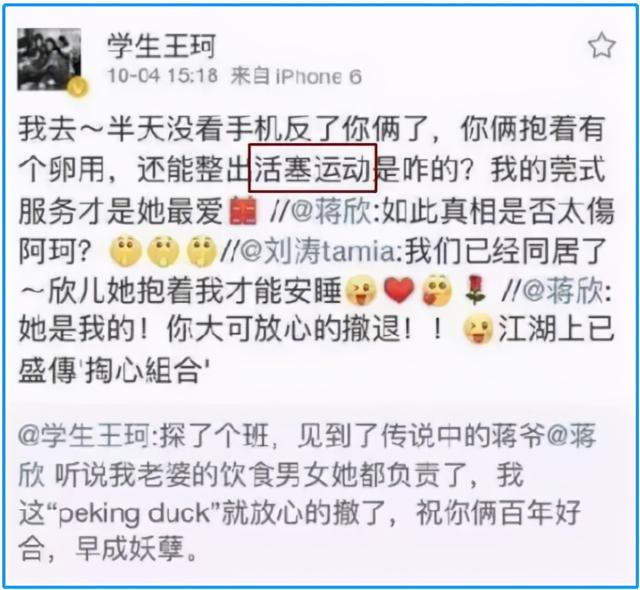Click the red heart emoji
640x590 pixels.
click(399, 291)
